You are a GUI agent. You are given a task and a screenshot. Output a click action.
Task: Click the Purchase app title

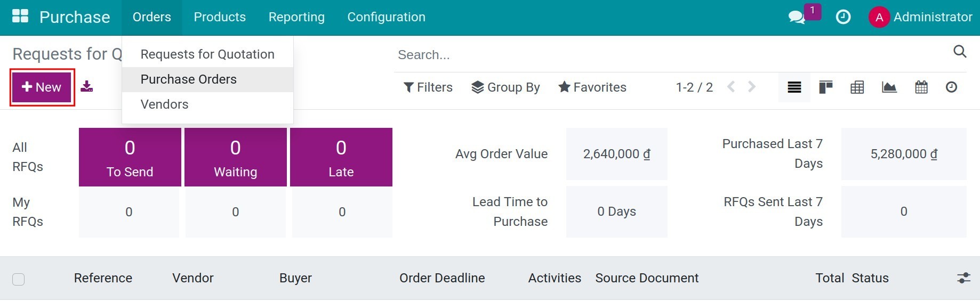click(75, 17)
